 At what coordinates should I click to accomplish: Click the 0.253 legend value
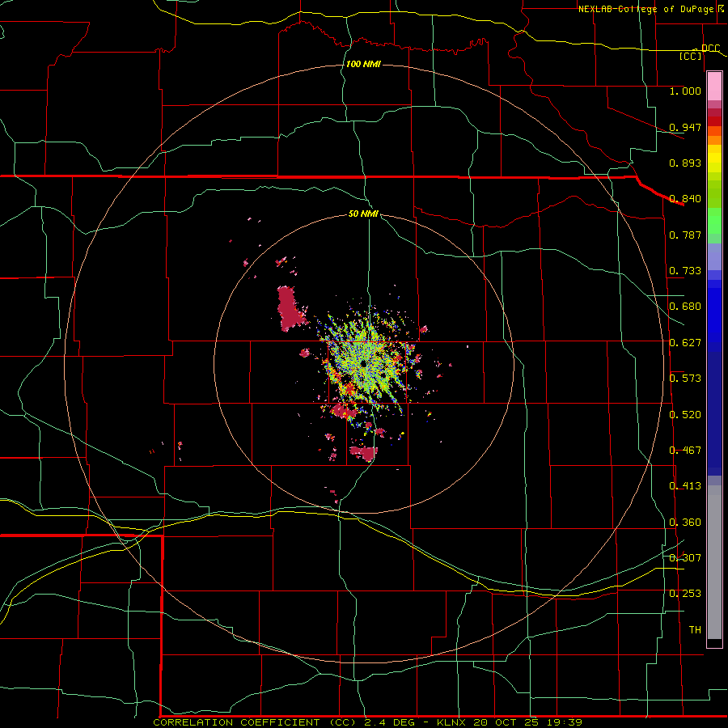685,594
